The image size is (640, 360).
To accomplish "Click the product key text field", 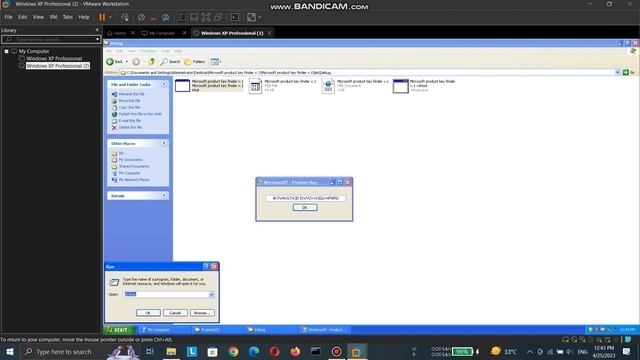I will (305, 198).
